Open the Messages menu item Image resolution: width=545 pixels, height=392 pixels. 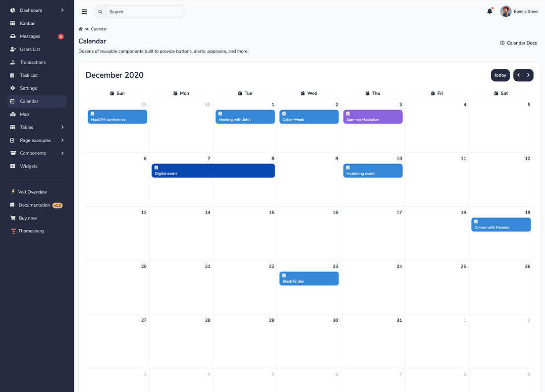(x=37, y=36)
